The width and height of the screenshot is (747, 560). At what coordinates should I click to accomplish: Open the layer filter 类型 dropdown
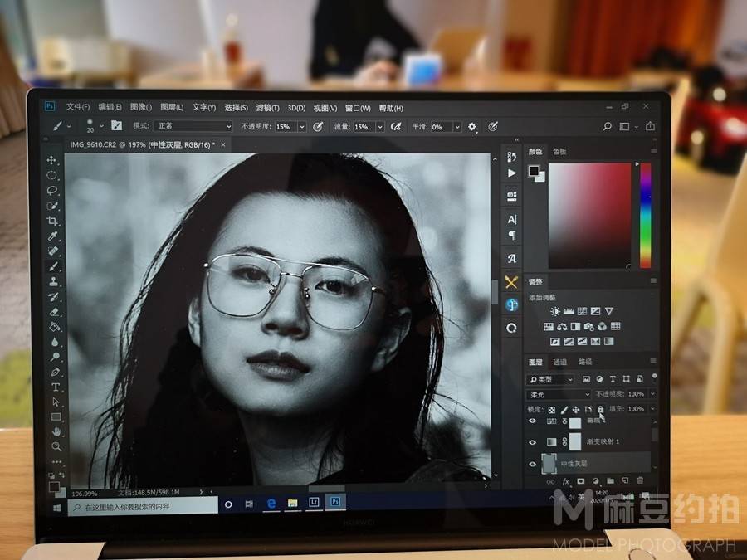coord(550,379)
